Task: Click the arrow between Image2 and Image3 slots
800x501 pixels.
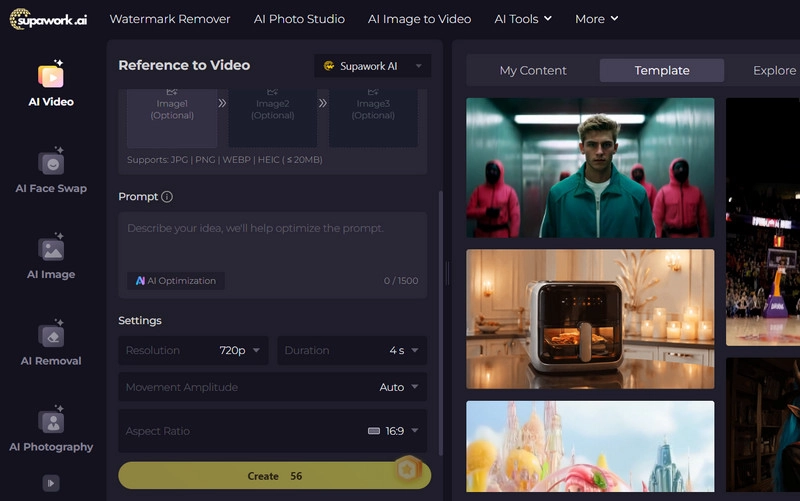Action: [x=322, y=103]
